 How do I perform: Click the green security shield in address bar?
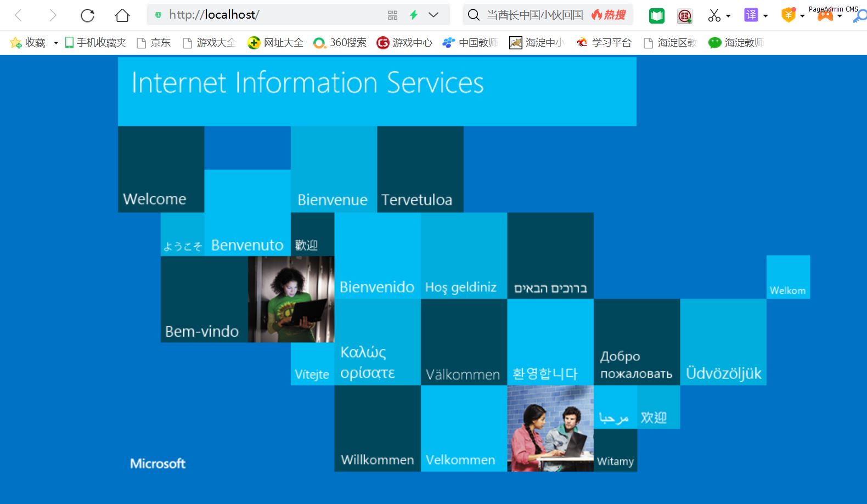158,15
